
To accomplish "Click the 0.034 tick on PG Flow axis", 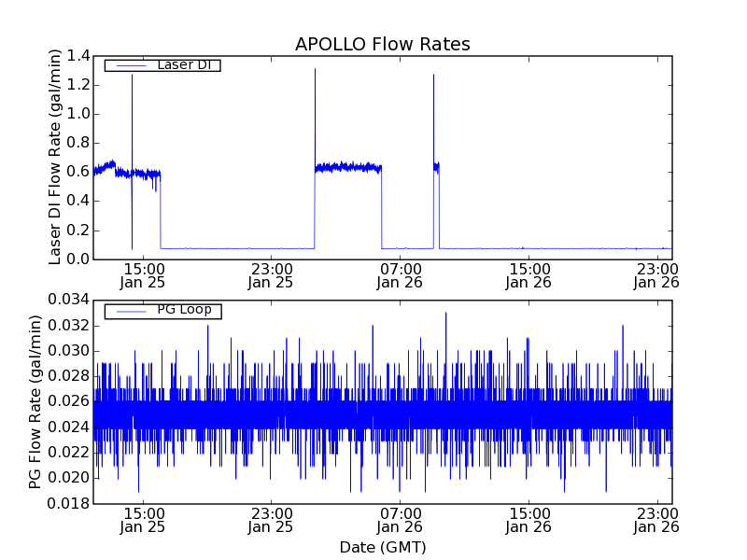I will coord(68,301).
